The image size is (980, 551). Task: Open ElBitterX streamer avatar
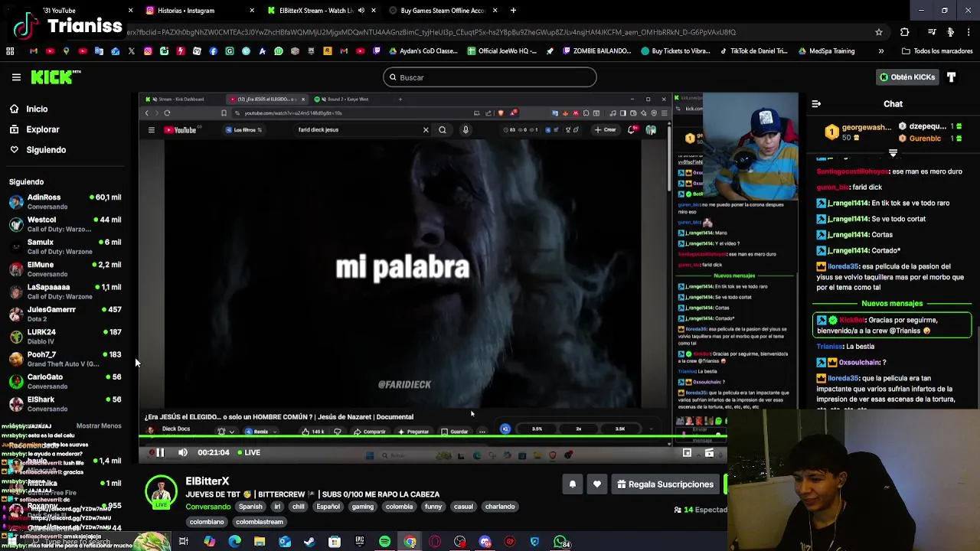click(161, 492)
